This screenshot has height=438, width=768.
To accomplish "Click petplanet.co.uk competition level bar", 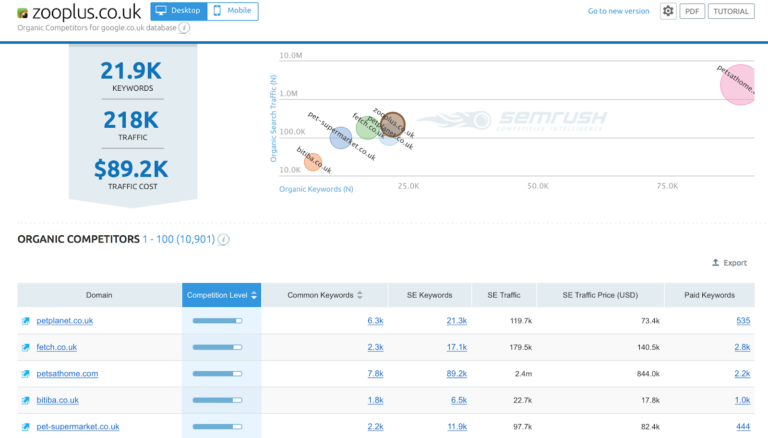I will (217, 321).
